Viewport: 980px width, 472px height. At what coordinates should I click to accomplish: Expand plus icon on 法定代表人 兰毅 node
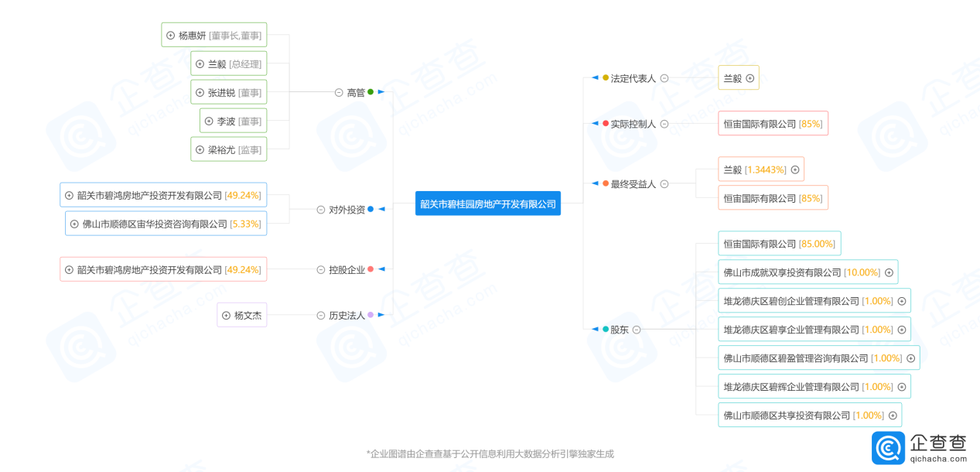click(x=750, y=79)
